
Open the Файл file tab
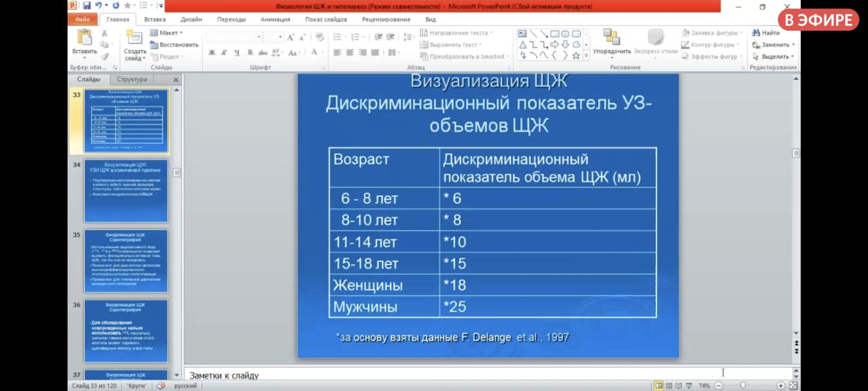83,20
